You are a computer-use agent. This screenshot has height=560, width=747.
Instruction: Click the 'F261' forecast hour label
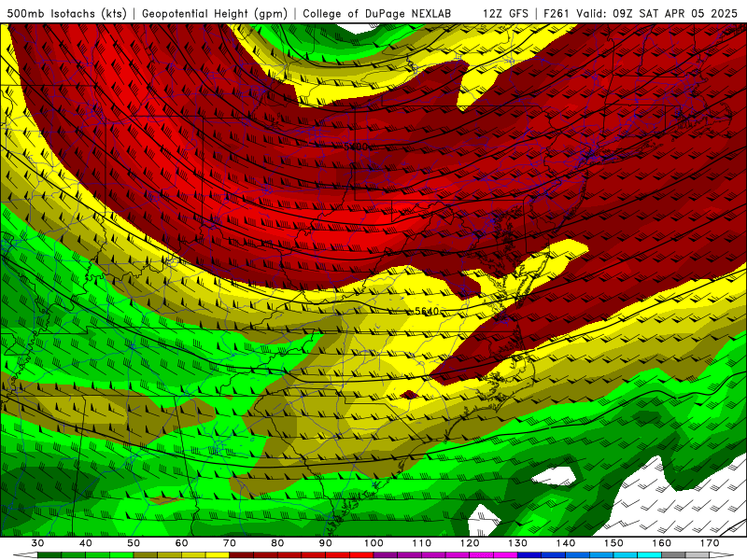557,14
